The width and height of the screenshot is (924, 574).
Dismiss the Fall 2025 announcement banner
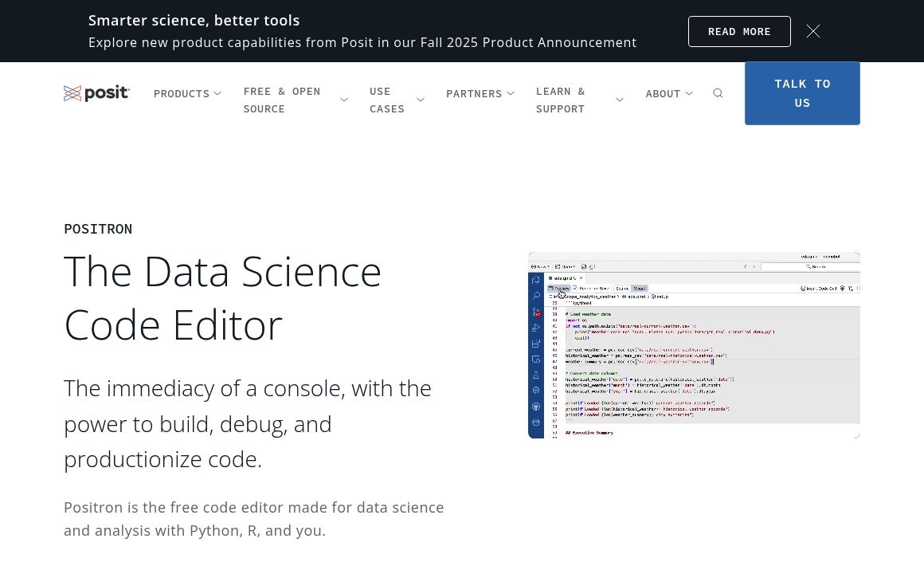(x=812, y=31)
